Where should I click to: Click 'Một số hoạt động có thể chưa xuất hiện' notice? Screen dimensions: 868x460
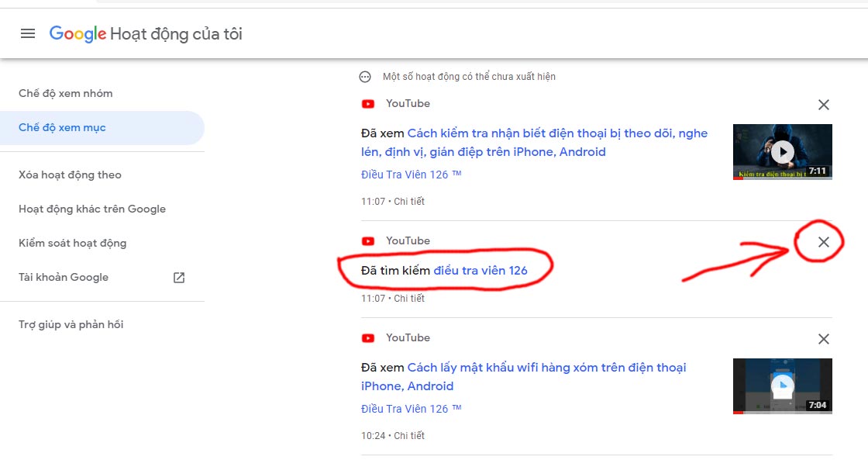tap(469, 77)
